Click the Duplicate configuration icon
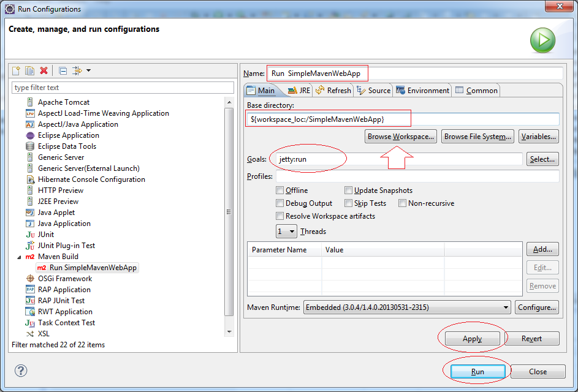The height and width of the screenshot is (392, 578). [x=29, y=70]
